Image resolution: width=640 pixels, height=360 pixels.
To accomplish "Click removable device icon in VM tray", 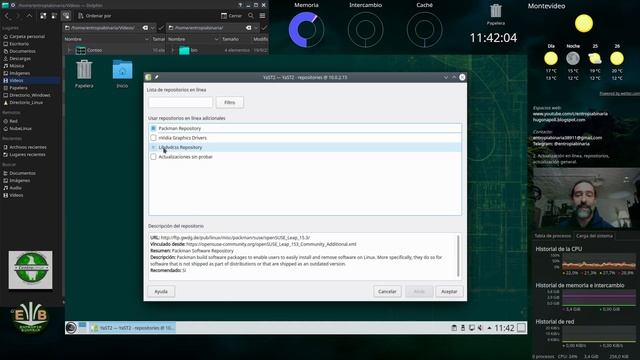I will point(463,328).
